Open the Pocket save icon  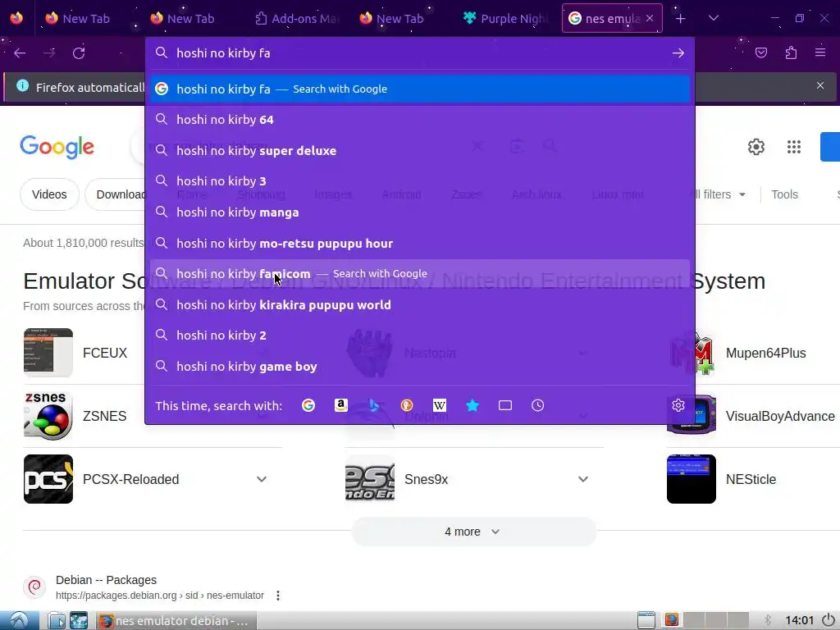[x=761, y=52]
